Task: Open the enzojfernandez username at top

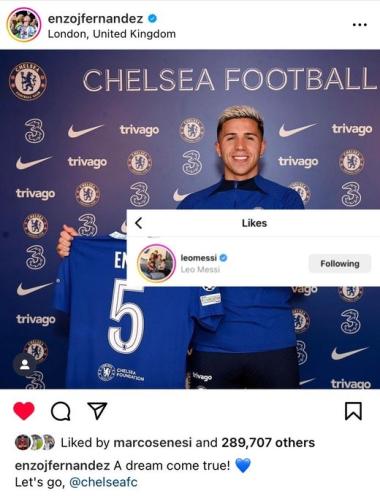Action: click(96, 19)
